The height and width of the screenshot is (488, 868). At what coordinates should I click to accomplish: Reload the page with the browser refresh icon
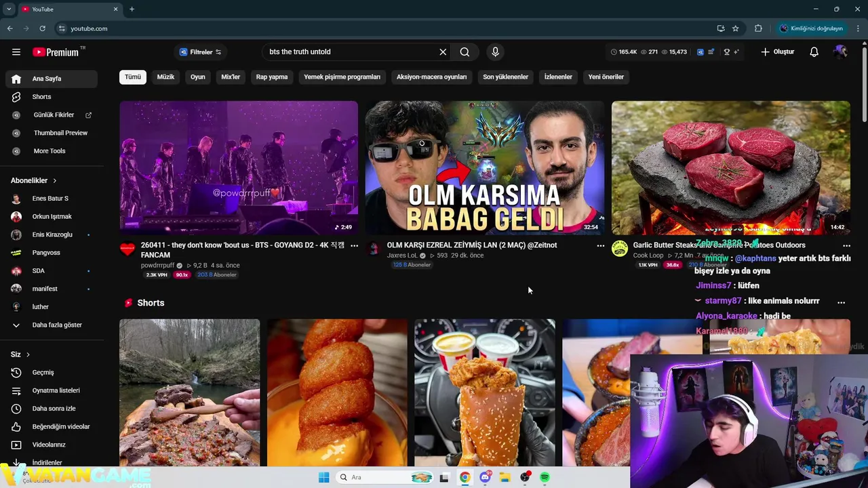pyautogui.click(x=42, y=28)
